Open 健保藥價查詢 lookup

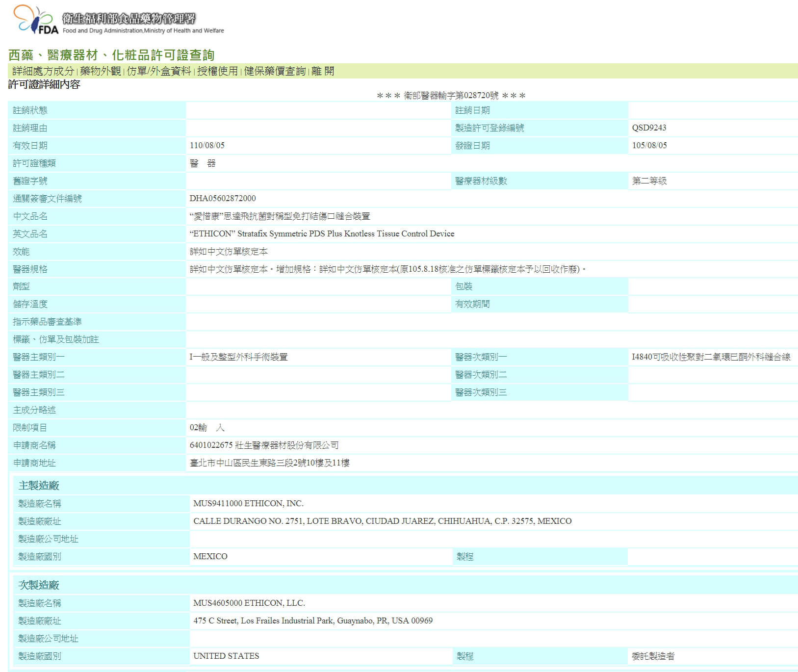pos(275,71)
